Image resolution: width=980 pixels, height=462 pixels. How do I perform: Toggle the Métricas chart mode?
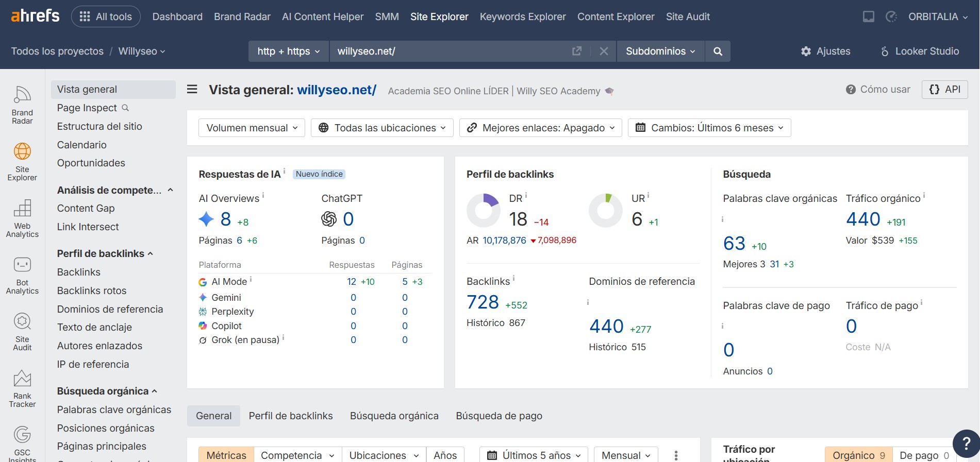pyautogui.click(x=226, y=455)
